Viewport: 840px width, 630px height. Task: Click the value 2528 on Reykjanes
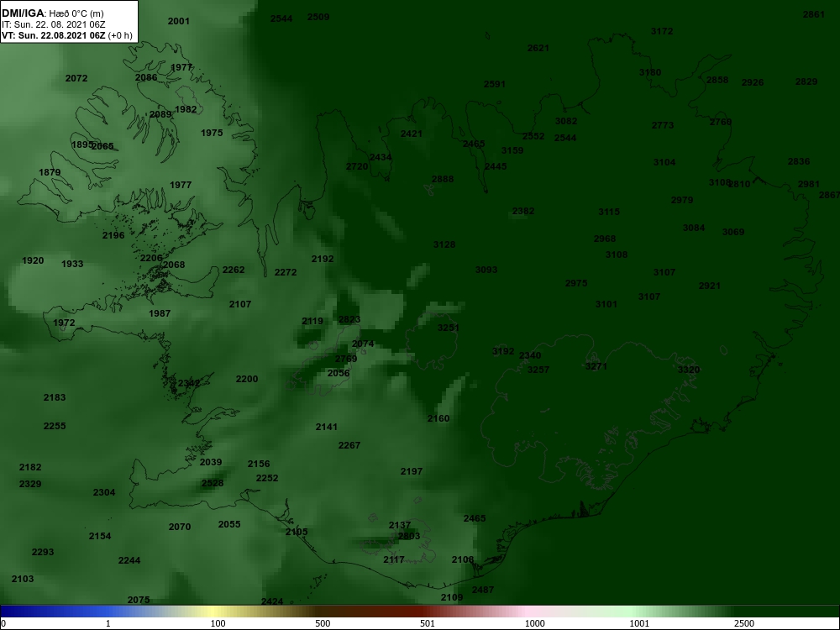point(213,483)
